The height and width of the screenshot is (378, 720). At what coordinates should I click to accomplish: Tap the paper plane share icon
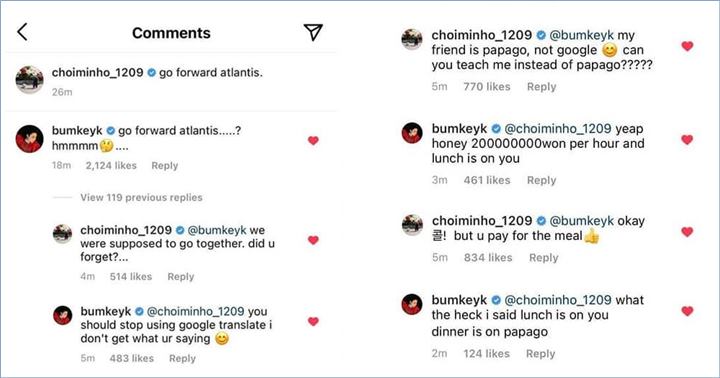[313, 32]
